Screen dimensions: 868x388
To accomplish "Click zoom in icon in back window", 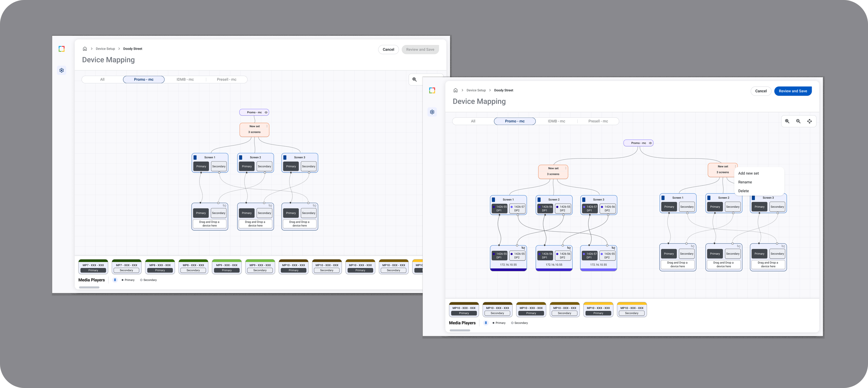I will pos(415,80).
